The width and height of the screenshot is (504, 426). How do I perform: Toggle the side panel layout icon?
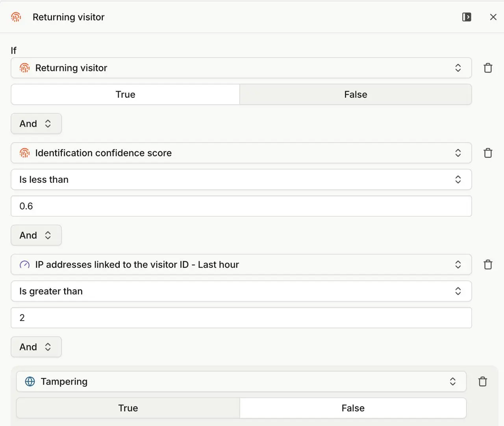467,17
